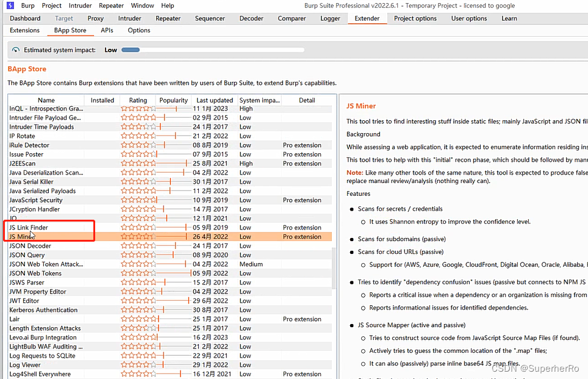The height and width of the screenshot is (379, 588).
Task: Switch to the Sequencer tab
Action: pos(210,18)
